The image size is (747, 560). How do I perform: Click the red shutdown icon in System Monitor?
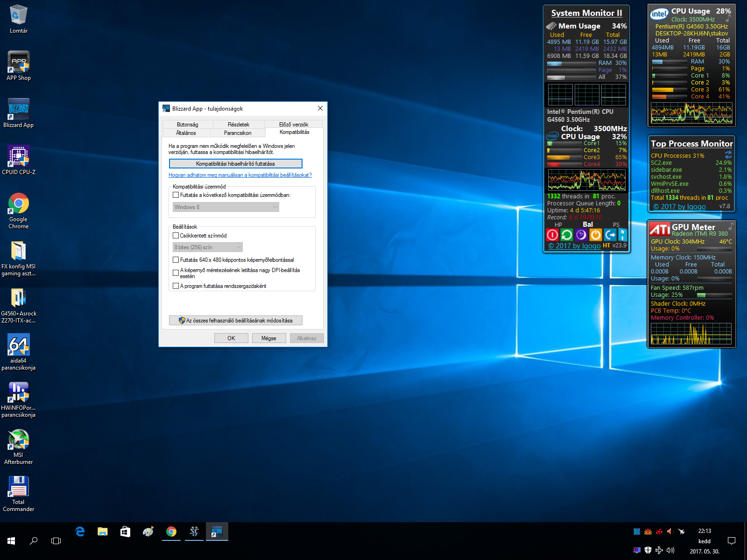click(x=552, y=235)
